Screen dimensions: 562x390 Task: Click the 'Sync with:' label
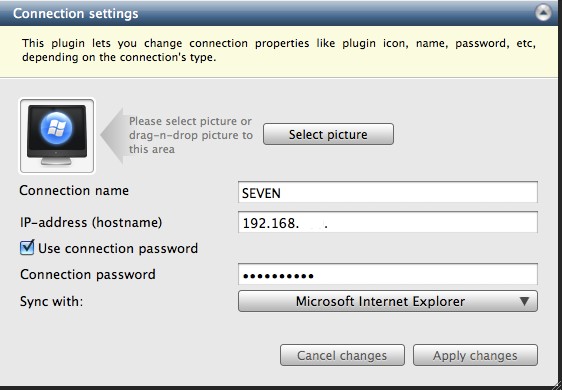(x=51, y=301)
